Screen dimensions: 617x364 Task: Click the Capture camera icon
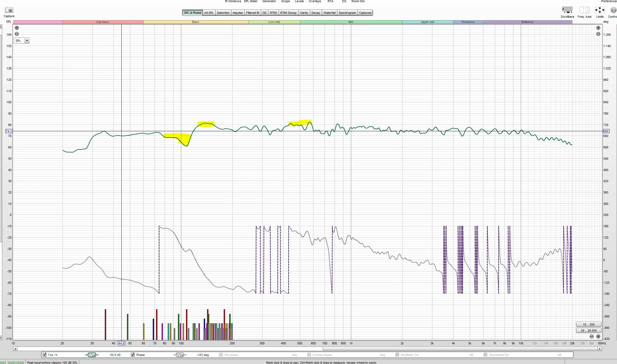[x=9, y=10]
